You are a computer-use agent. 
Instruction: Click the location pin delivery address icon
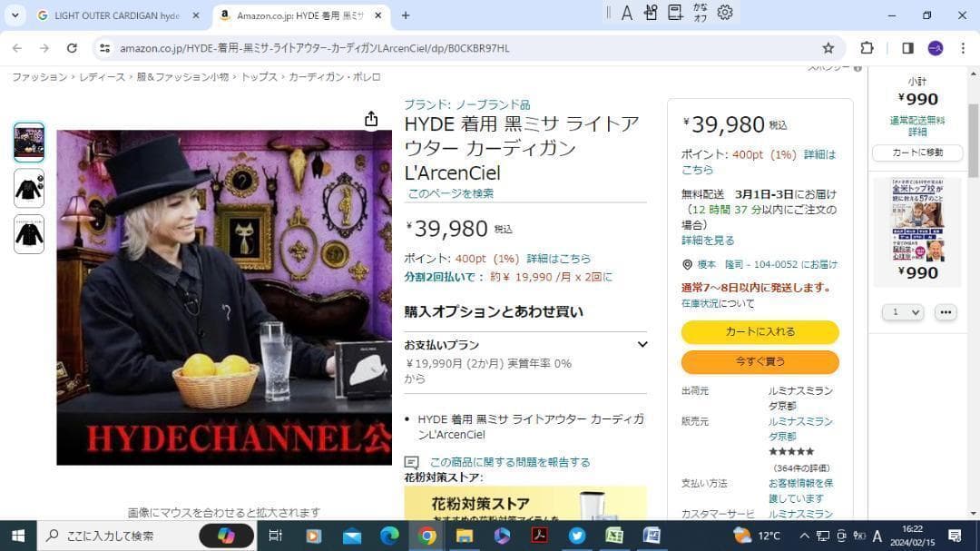point(687,265)
